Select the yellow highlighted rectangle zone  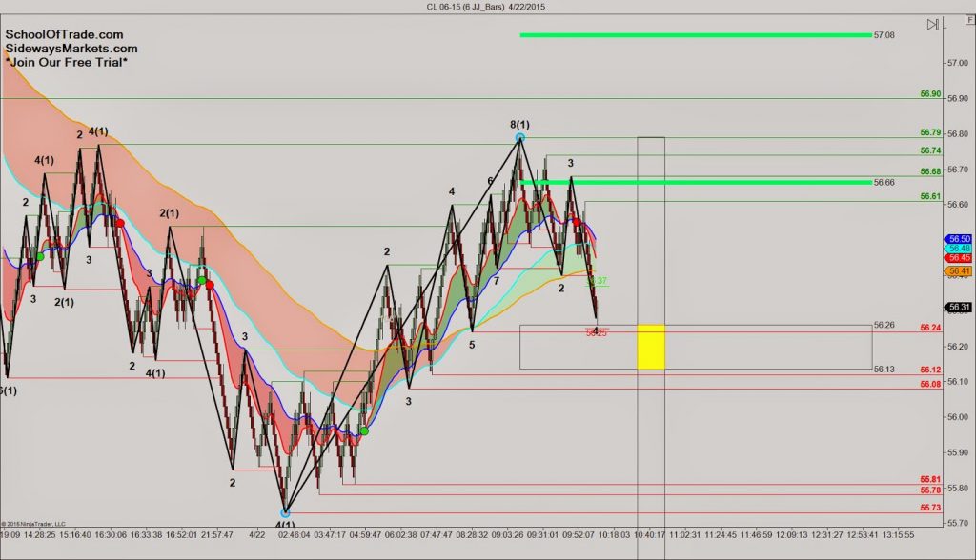tap(650, 347)
